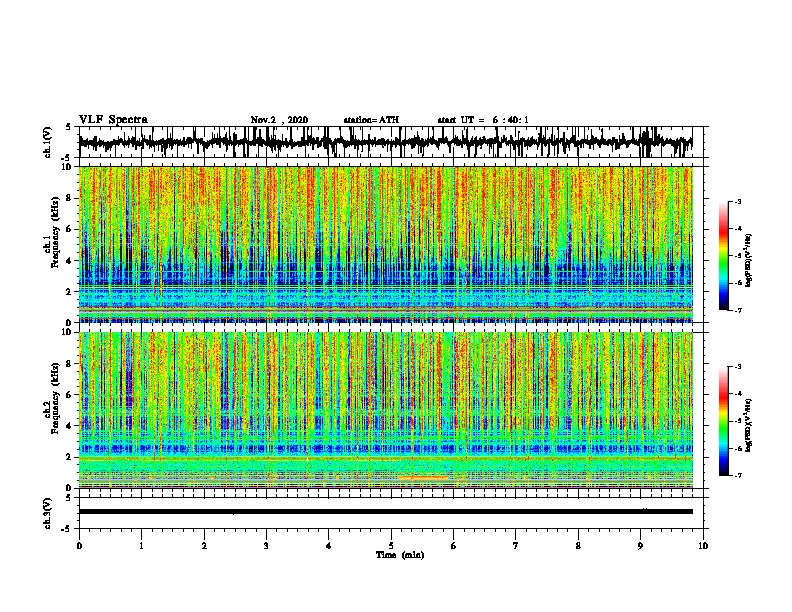Click the 'Time (min)' axis label

(x=400, y=555)
